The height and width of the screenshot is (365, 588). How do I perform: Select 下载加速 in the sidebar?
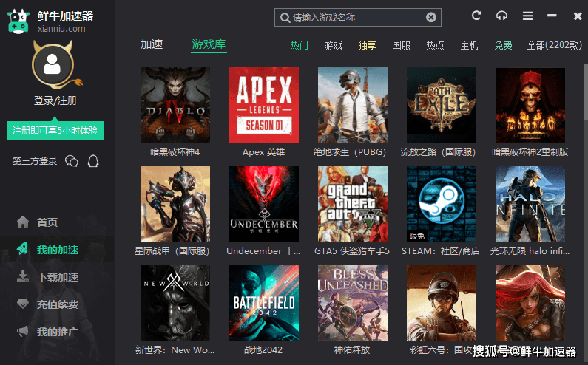(57, 277)
